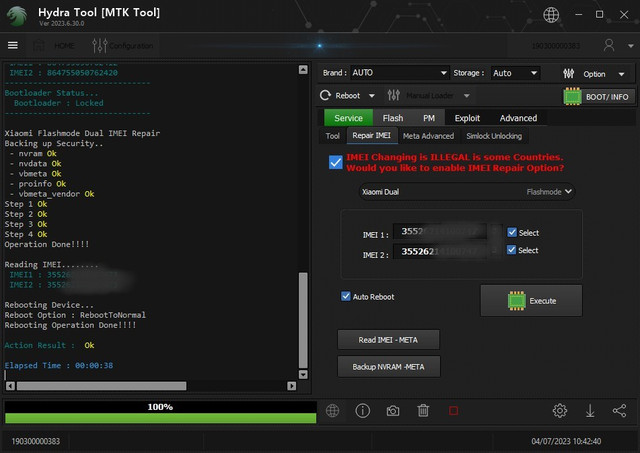Click the Manual Loader sliders icon
Screen dimensions: 640x453
(394, 95)
